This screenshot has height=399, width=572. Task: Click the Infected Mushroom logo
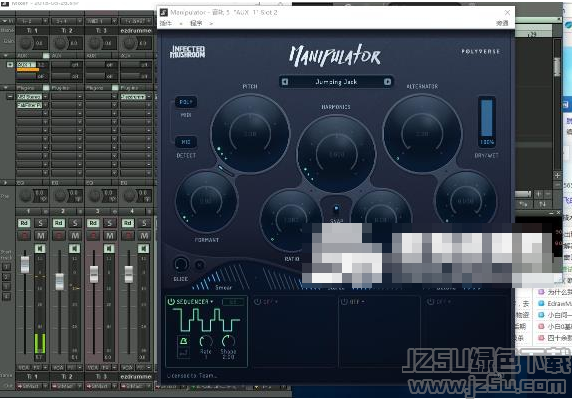click(x=188, y=52)
